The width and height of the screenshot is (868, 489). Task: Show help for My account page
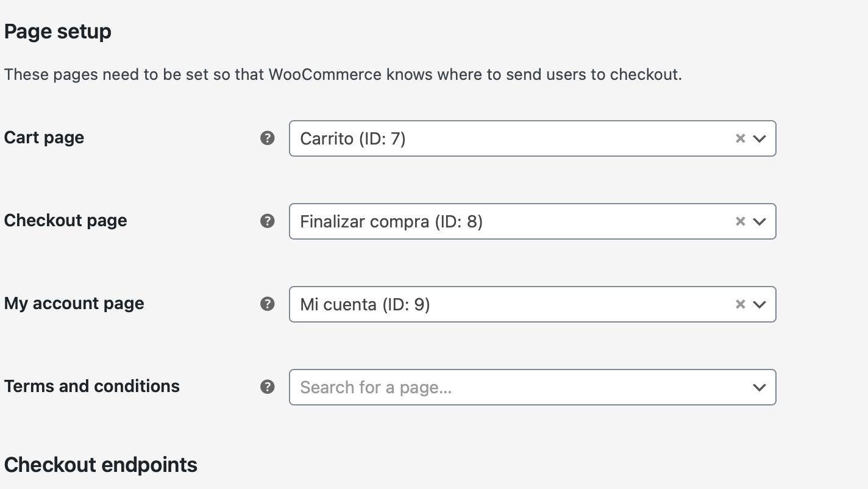(x=267, y=304)
